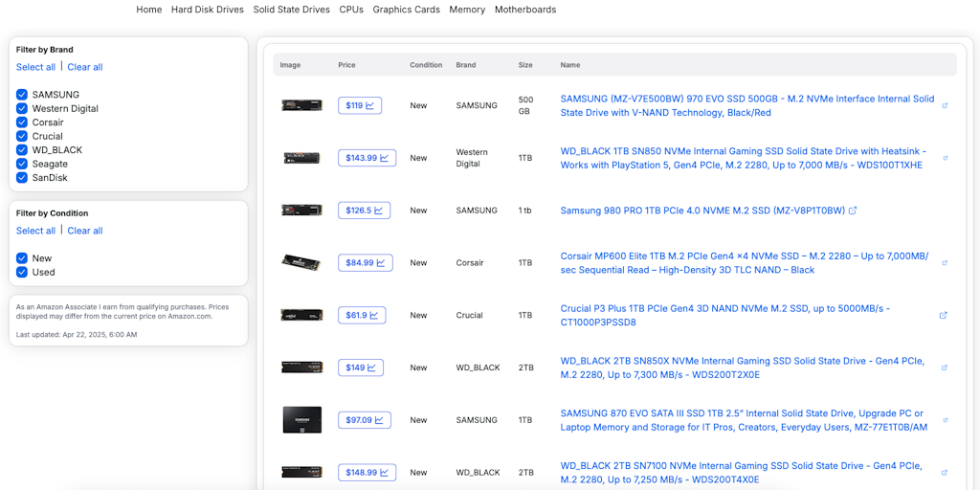Image resolution: width=980 pixels, height=490 pixels.
Task: Open external link icon for Crucial P3 Plus
Action: [944, 315]
